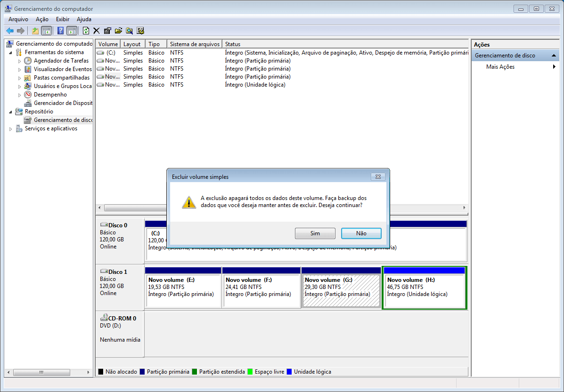Screen dimensions: 564x392
Task: Expand the Ferramentas do sistema tree node
Action: click(10, 52)
